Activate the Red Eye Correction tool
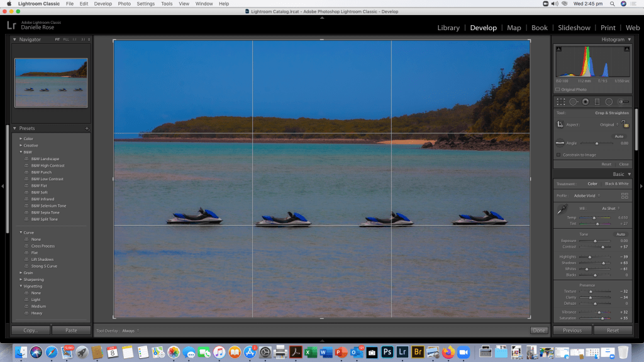Screen dimensions: 644x362 (x=585, y=102)
